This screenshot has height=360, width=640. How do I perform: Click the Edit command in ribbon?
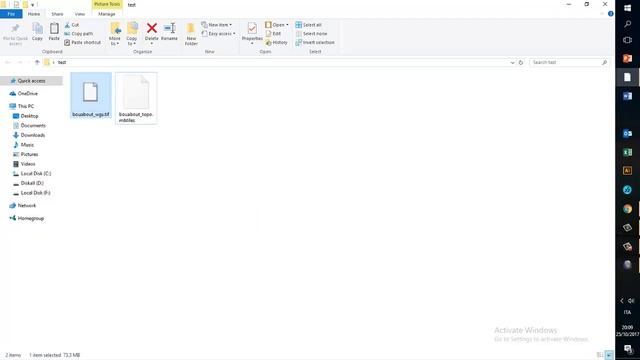pyautogui.click(x=273, y=34)
